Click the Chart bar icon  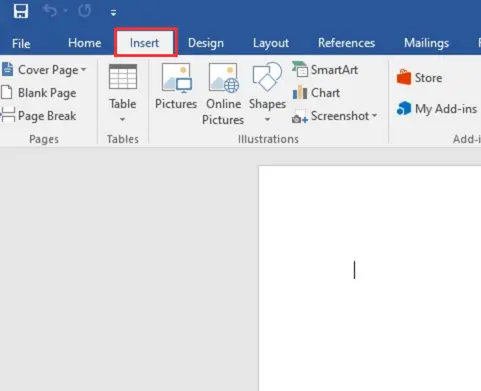point(300,92)
